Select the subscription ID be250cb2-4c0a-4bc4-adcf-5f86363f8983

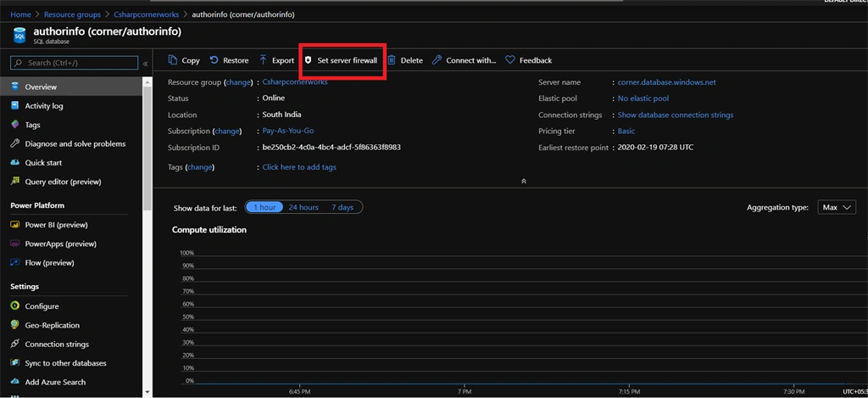pos(331,148)
